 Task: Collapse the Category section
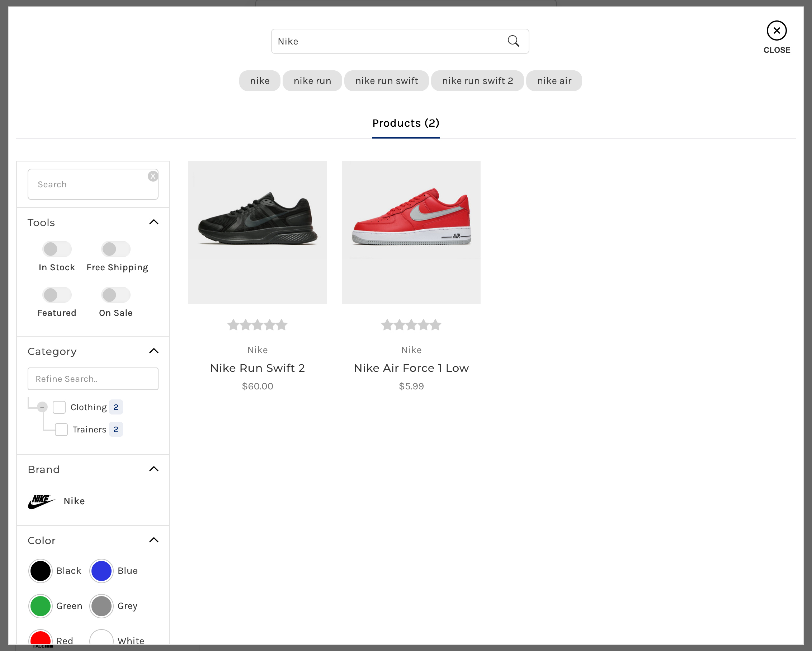coord(154,351)
